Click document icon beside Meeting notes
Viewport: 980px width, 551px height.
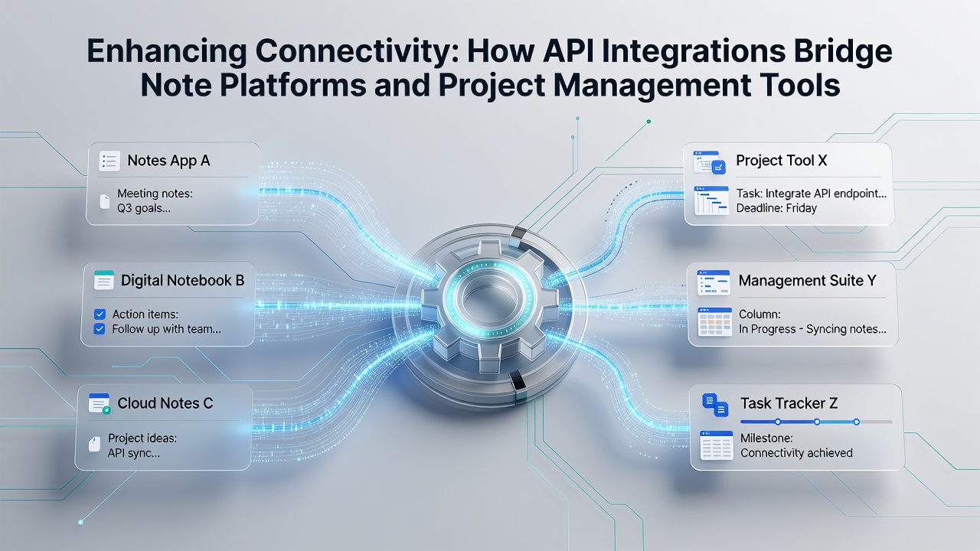point(106,201)
